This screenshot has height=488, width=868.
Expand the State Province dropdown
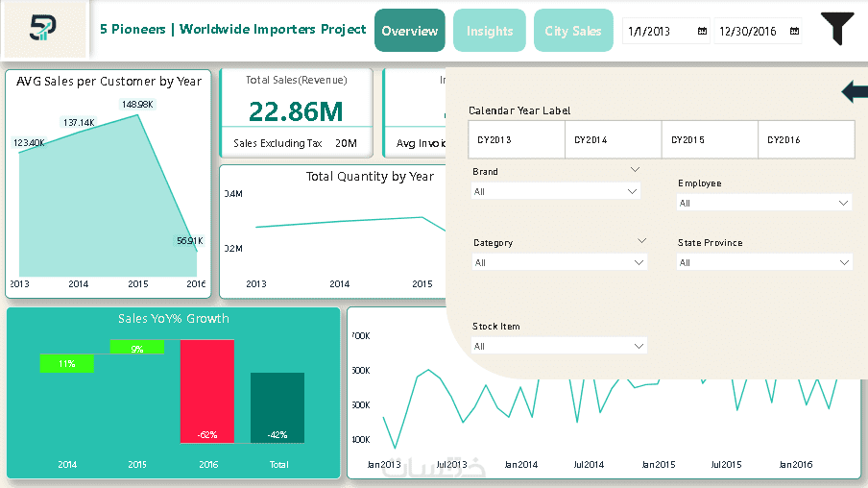click(764, 262)
